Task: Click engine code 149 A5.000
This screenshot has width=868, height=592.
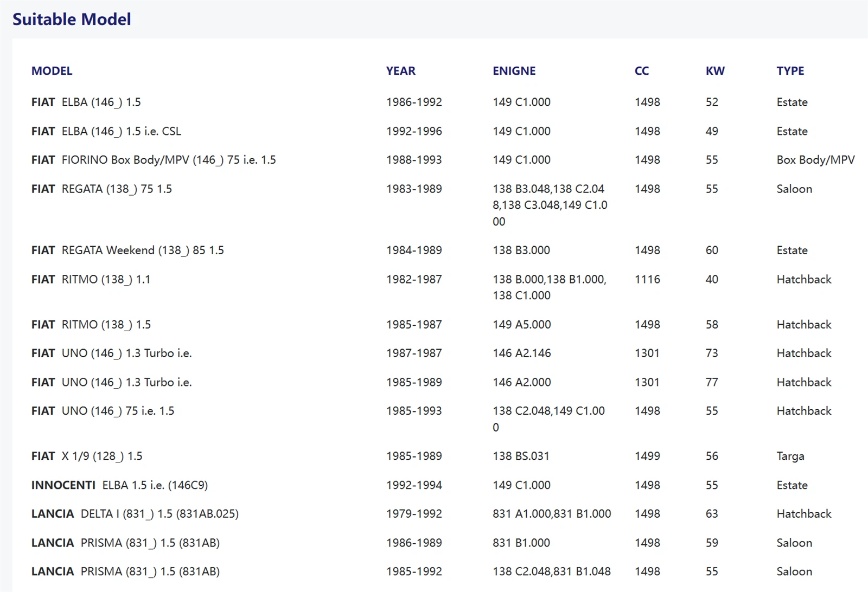Action: 521,325
